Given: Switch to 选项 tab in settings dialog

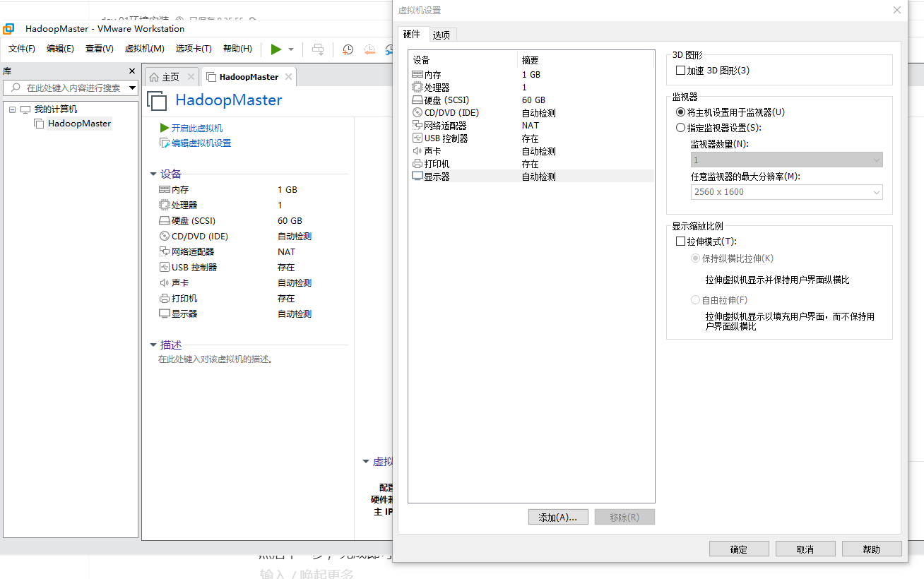Looking at the screenshot, I should tap(442, 35).
